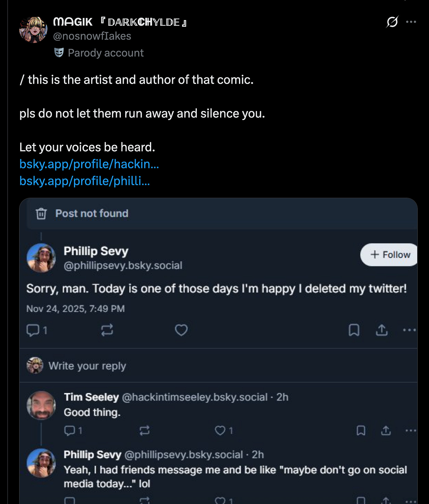This screenshot has width=429, height=504.
Task: Open MAGIK's profile avatar
Action: click(33, 30)
